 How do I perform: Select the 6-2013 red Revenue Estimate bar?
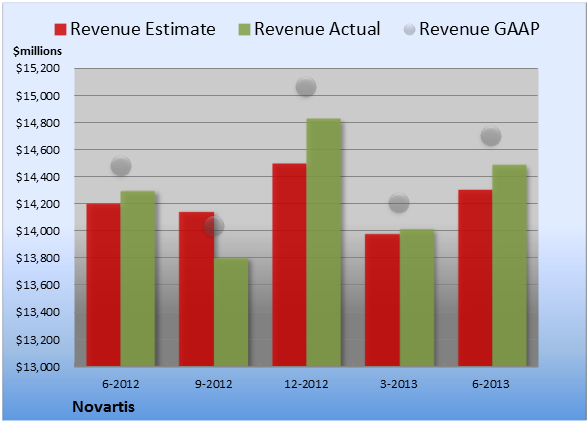[476, 278]
